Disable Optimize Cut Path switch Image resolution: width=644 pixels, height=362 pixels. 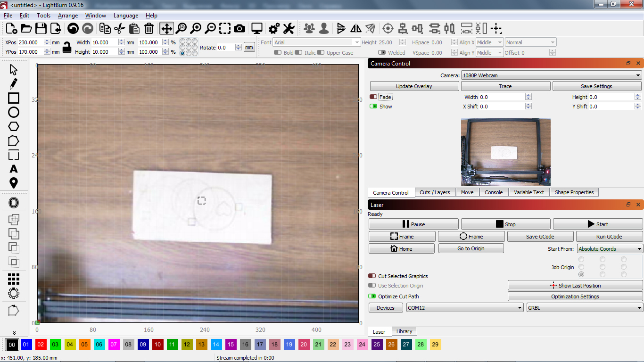point(372,296)
